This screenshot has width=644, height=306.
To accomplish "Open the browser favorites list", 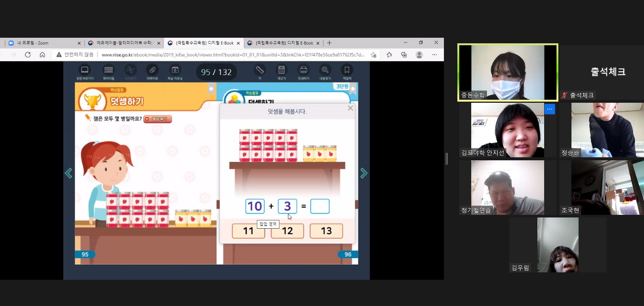I will pos(389,55).
